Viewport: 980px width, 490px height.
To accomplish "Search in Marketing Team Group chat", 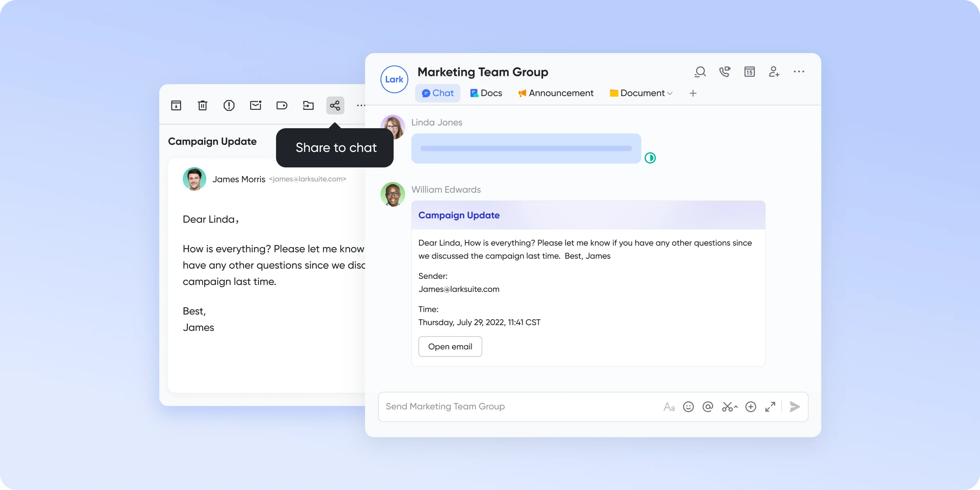I will click(x=700, y=72).
